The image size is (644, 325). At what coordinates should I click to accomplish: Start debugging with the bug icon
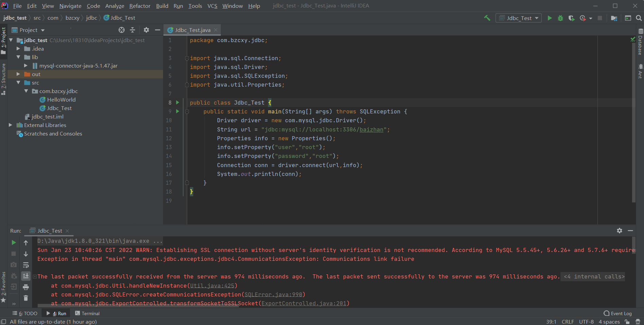click(560, 18)
